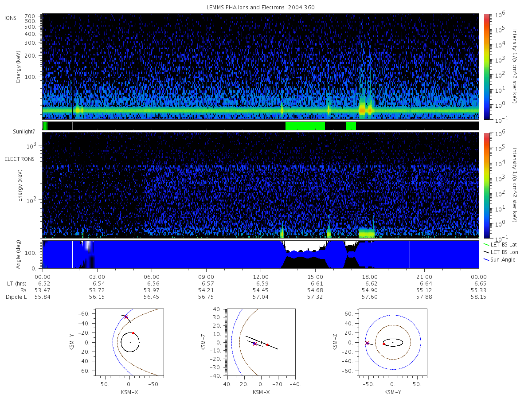Click the 12:00 time axis tick label
Screen dimensions: 532x399
click(261, 276)
